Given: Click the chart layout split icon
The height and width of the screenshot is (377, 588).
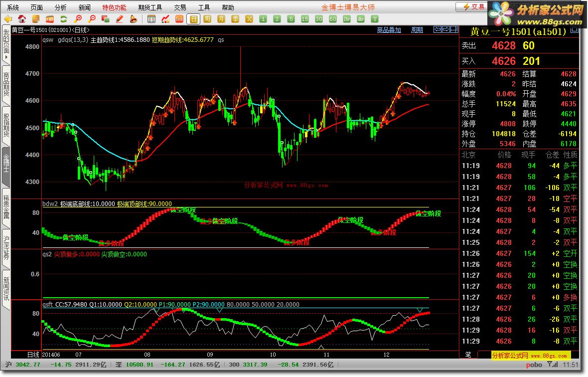Looking at the screenshot, I should [x=454, y=29].
